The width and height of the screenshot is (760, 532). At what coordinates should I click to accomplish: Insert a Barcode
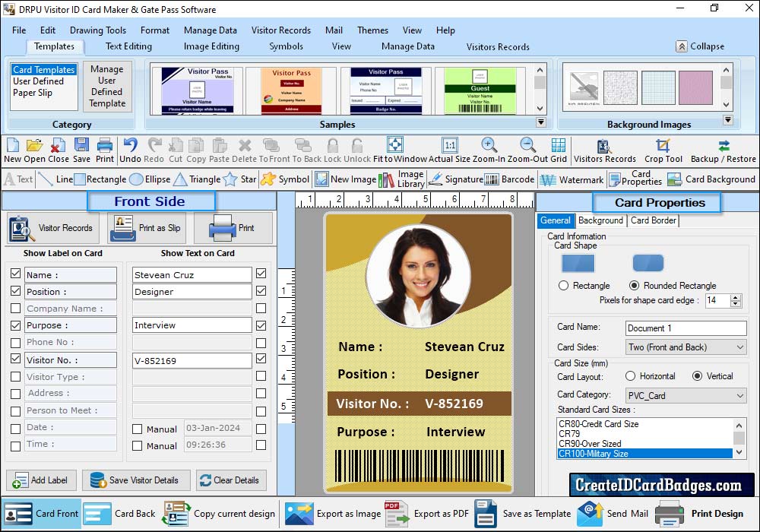[x=509, y=179]
